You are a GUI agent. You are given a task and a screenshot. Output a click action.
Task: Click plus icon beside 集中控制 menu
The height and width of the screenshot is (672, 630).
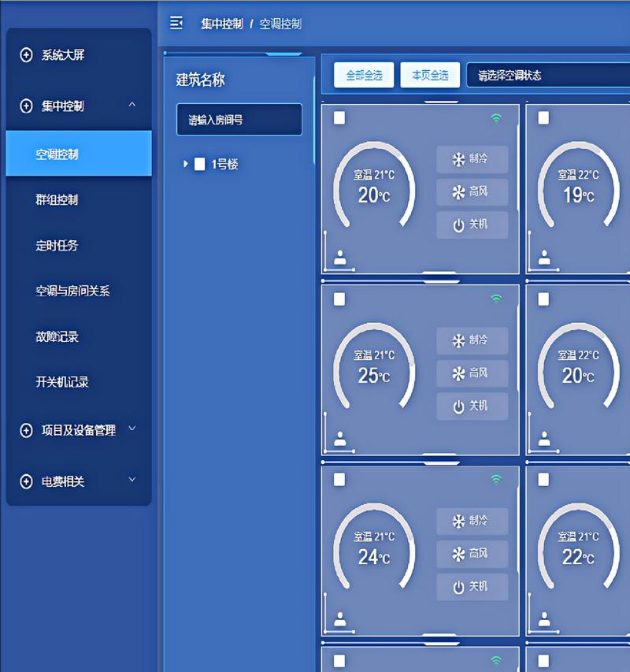coord(26,106)
